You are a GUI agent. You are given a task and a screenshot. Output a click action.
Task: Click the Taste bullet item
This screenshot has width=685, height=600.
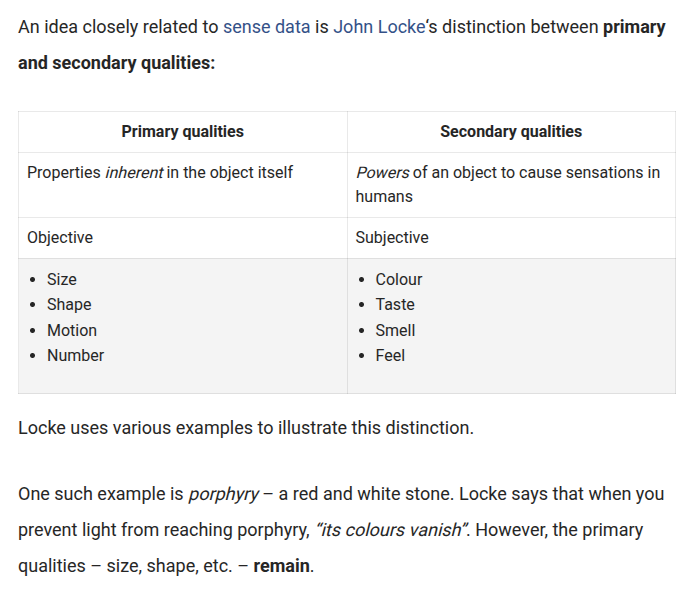pos(395,305)
